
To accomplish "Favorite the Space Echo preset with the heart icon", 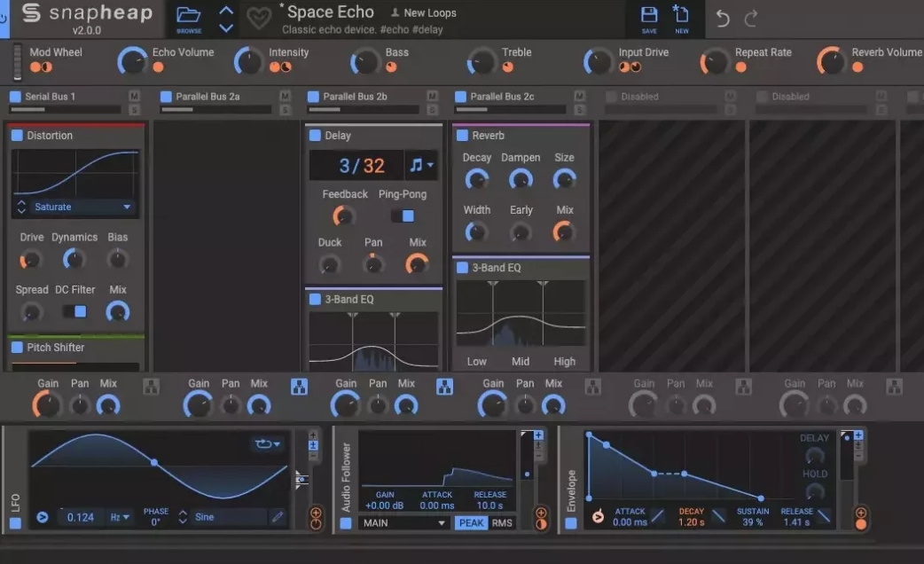I will point(258,19).
